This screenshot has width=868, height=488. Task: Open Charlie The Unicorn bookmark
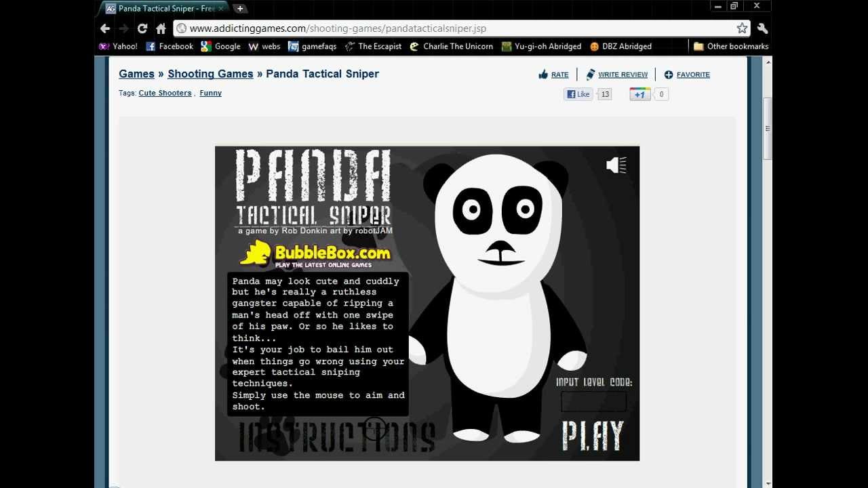tap(452, 46)
